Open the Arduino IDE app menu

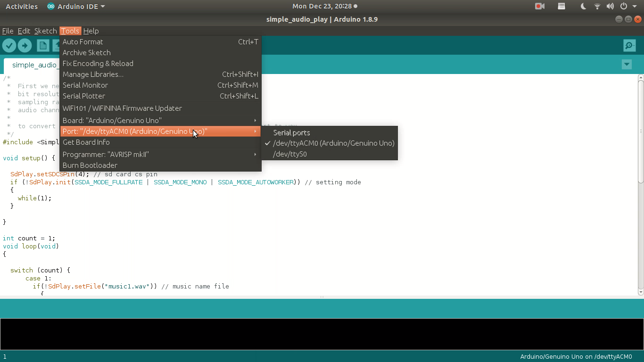click(x=76, y=7)
